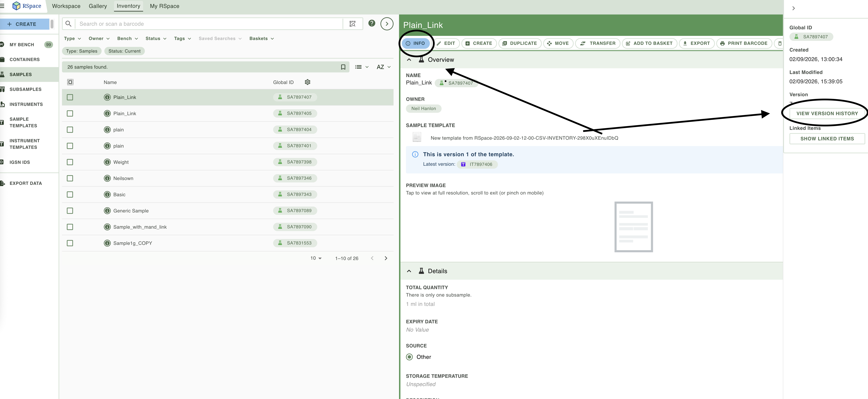
Task: Select the Other source radio button
Action: [x=409, y=357]
